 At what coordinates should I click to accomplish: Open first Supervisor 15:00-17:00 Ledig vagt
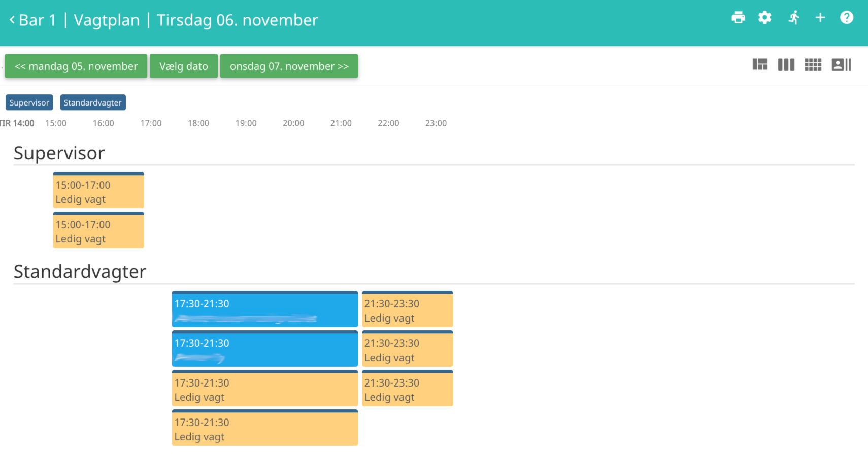click(x=98, y=191)
